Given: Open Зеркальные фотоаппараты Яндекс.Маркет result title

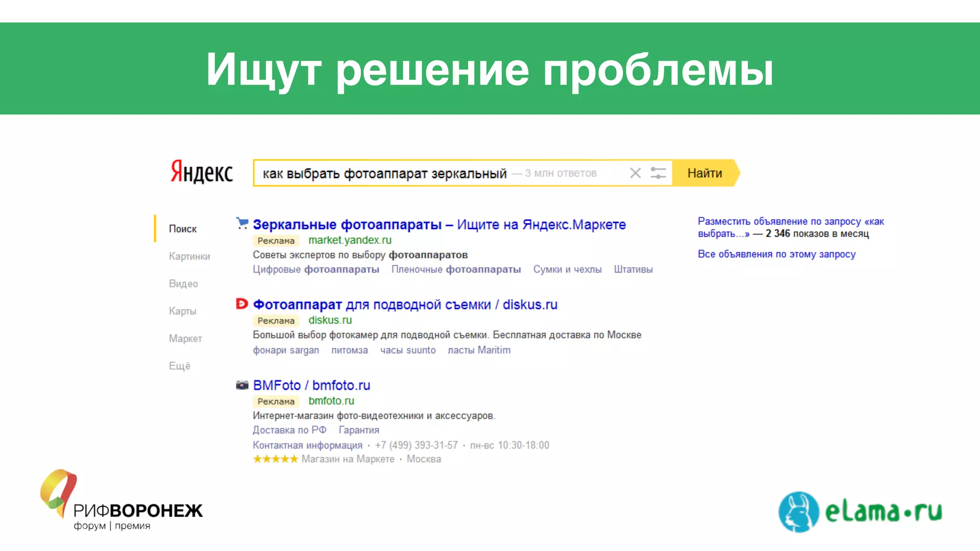Looking at the screenshot, I should [439, 224].
